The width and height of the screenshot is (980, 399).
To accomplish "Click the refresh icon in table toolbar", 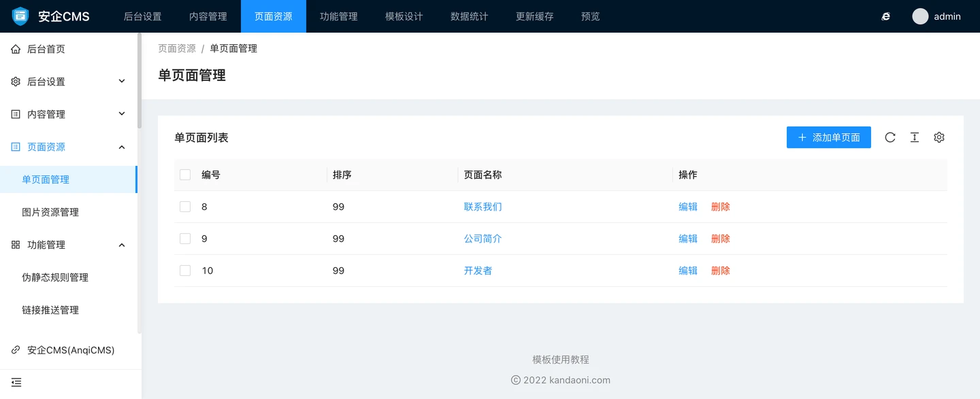I will (890, 137).
